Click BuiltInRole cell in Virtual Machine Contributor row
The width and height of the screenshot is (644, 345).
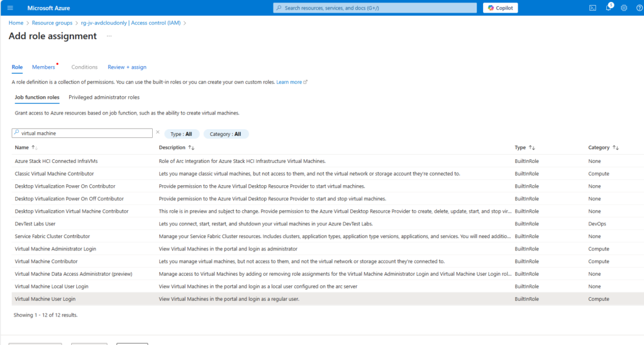point(526,261)
